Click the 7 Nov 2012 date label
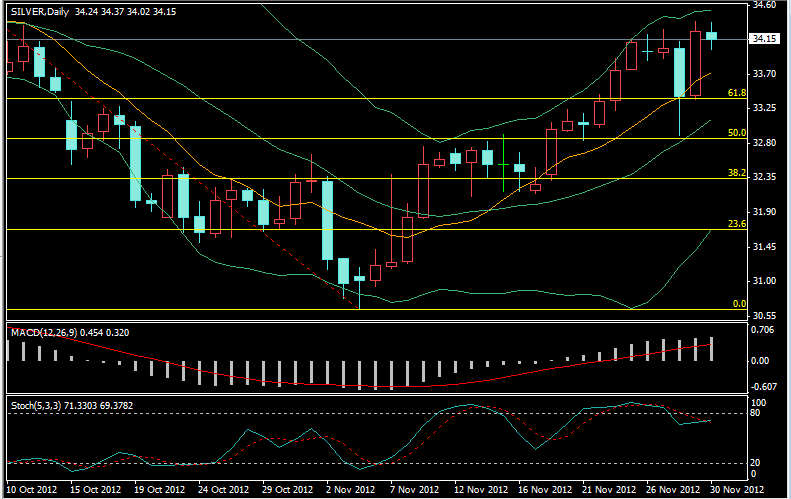791x499 pixels. point(415,490)
